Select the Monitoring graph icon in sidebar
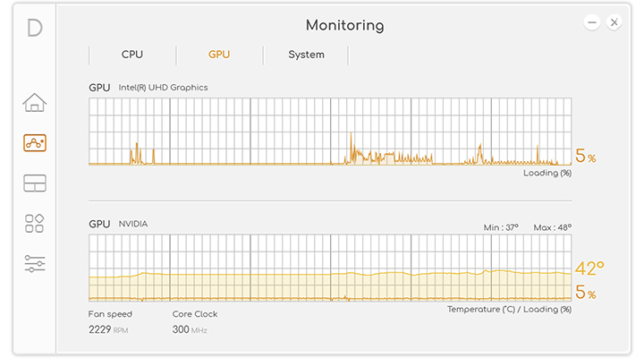 34,142
